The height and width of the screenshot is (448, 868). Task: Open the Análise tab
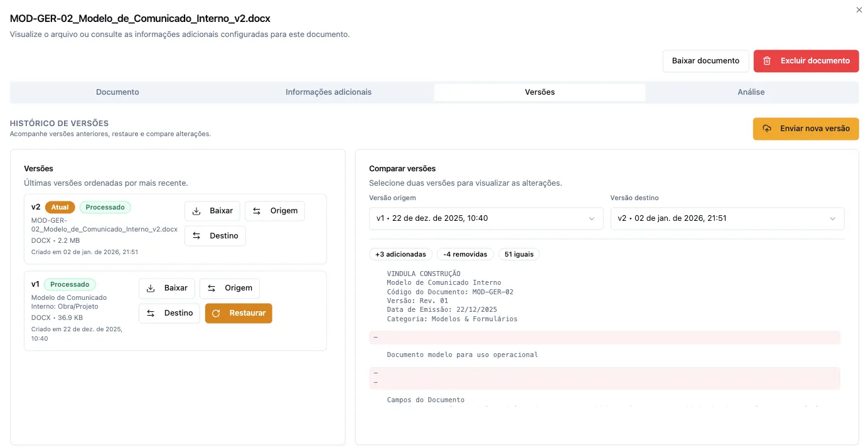point(751,92)
